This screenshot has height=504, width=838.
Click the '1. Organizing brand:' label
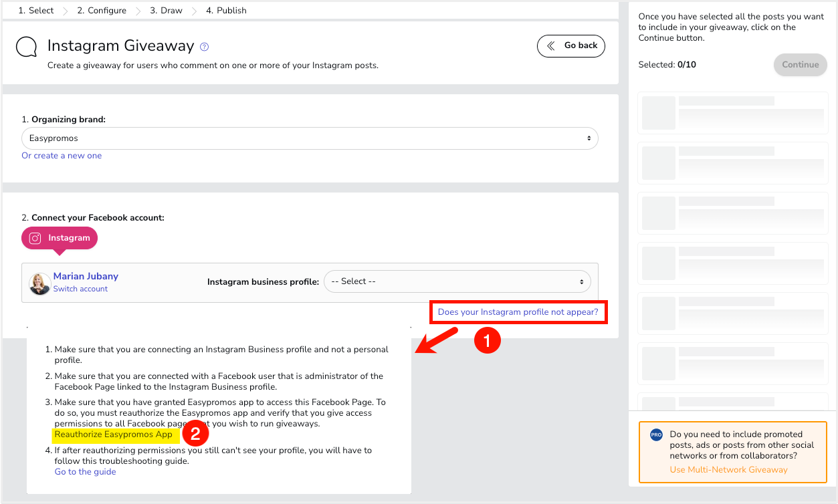point(64,120)
